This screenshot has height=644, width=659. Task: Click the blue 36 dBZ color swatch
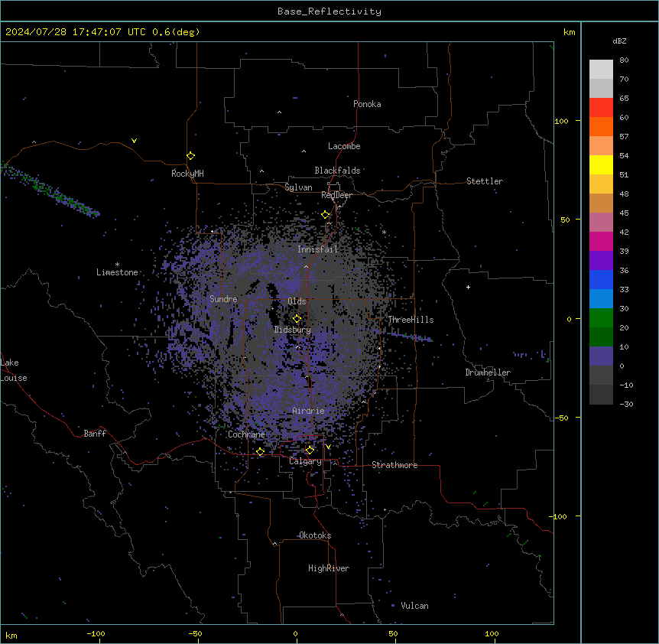[x=601, y=279]
